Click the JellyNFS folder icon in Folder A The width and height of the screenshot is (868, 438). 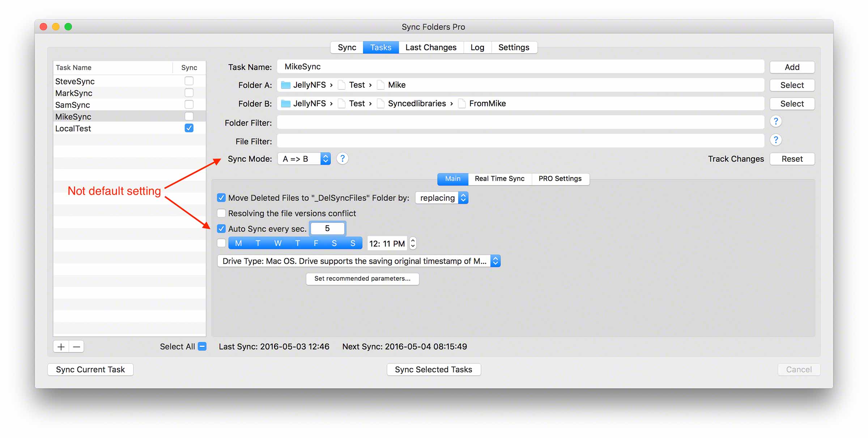tap(286, 85)
